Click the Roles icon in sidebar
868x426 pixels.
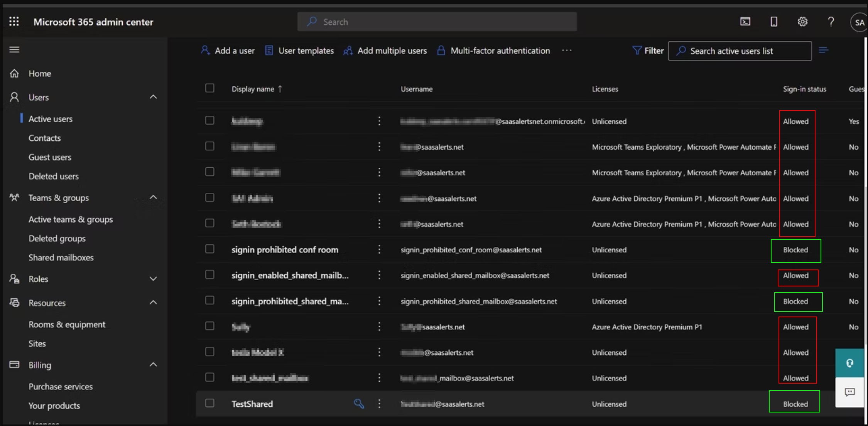(x=14, y=279)
